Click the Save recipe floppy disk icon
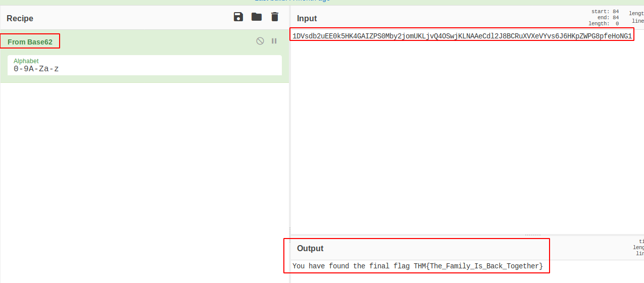Screen dimensions: 644x283 tap(238, 17)
